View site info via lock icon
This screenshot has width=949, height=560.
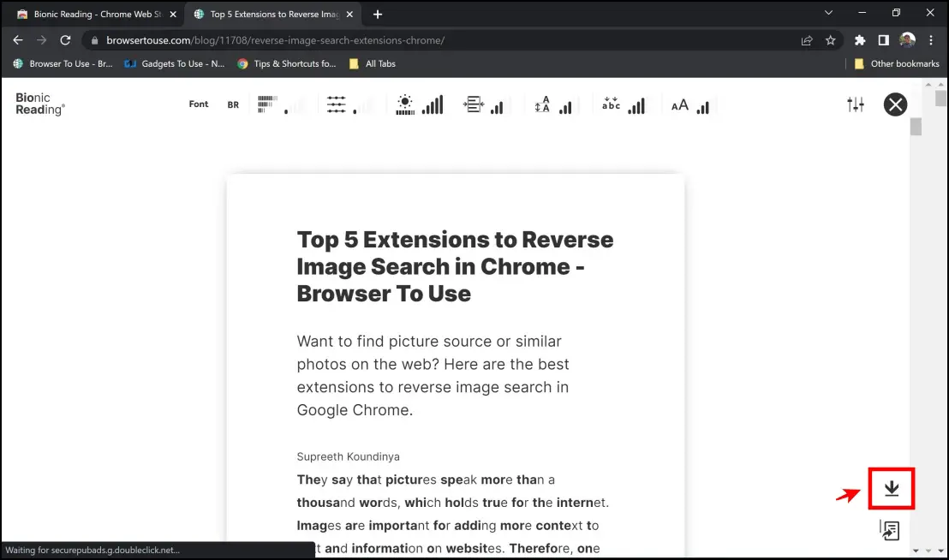click(94, 40)
